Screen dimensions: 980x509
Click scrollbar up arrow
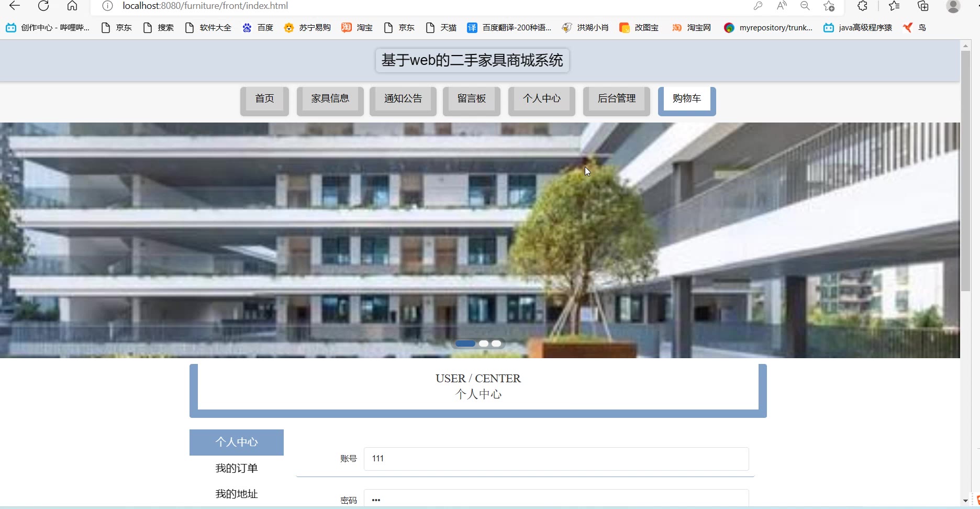pyautogui.click(x=966, y=46)
